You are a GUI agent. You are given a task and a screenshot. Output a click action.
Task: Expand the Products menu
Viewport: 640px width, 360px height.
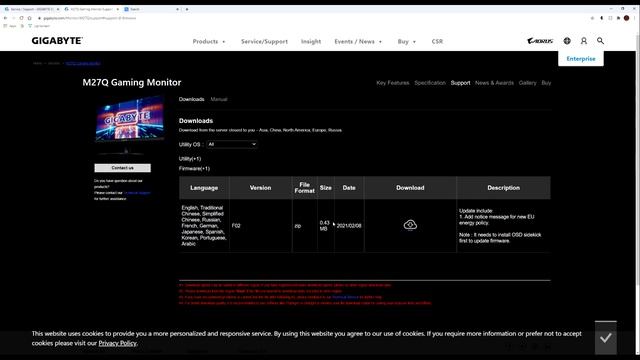coord(209,42)
